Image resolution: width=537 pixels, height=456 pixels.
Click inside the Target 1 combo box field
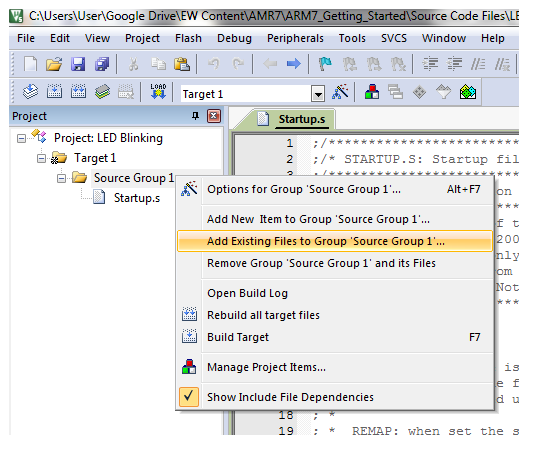click(x=246, y=94)
